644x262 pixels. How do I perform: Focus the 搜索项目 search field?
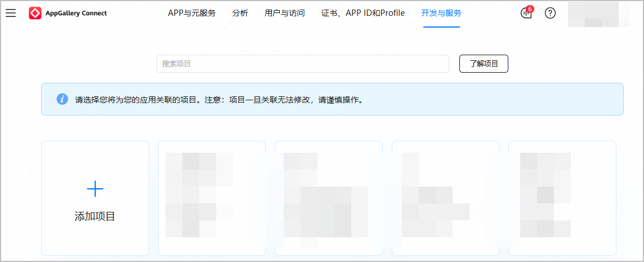[x=302, y=64]
